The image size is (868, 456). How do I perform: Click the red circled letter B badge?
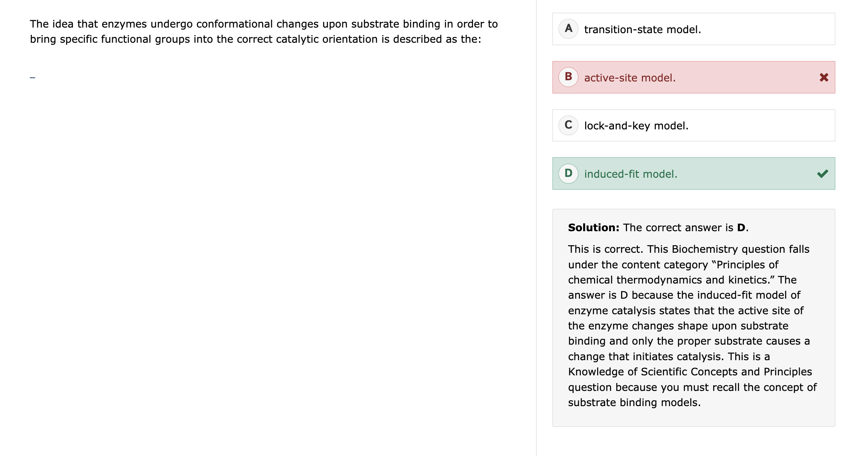tap(568, 77)
